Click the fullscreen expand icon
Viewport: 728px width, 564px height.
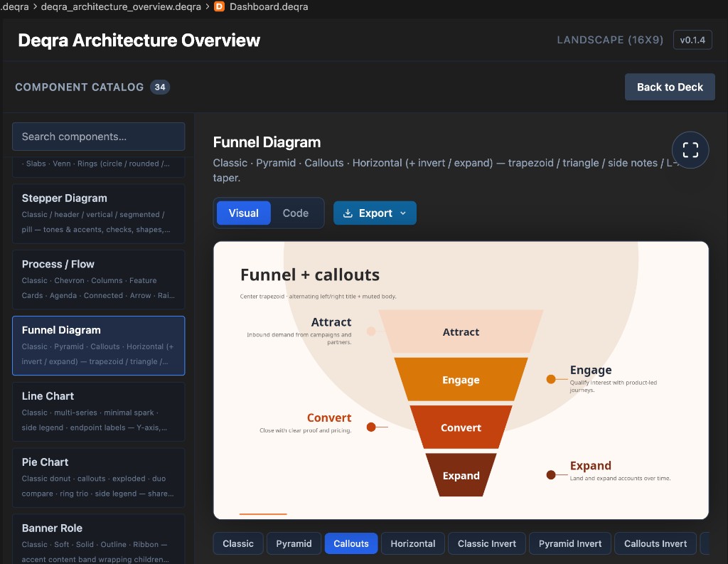[x=690, y=150]
